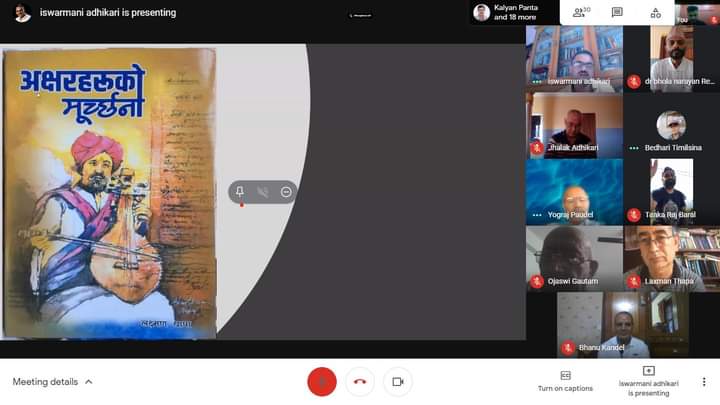
Task: Click muted mic icon on dr bhola narayan tile
Action: tap(634, 81)
